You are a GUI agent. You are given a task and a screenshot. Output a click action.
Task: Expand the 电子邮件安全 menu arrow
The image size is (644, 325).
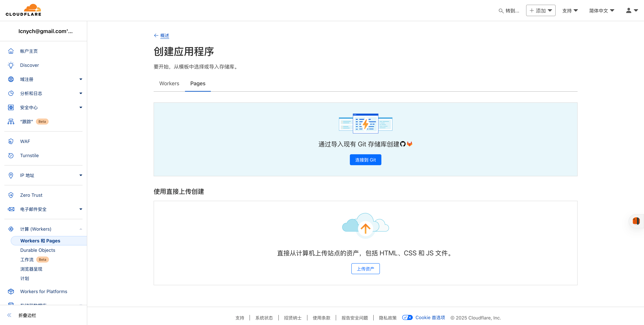tap(81, 209)
